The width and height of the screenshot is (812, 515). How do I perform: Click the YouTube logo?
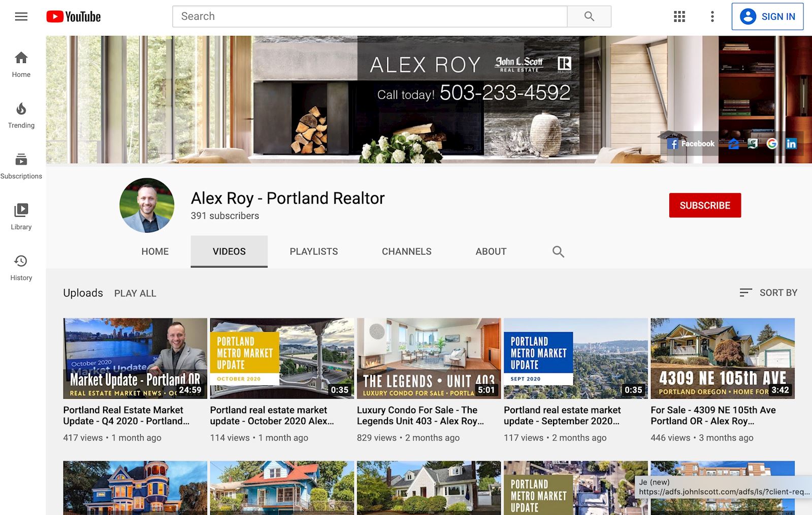(74, 17)
